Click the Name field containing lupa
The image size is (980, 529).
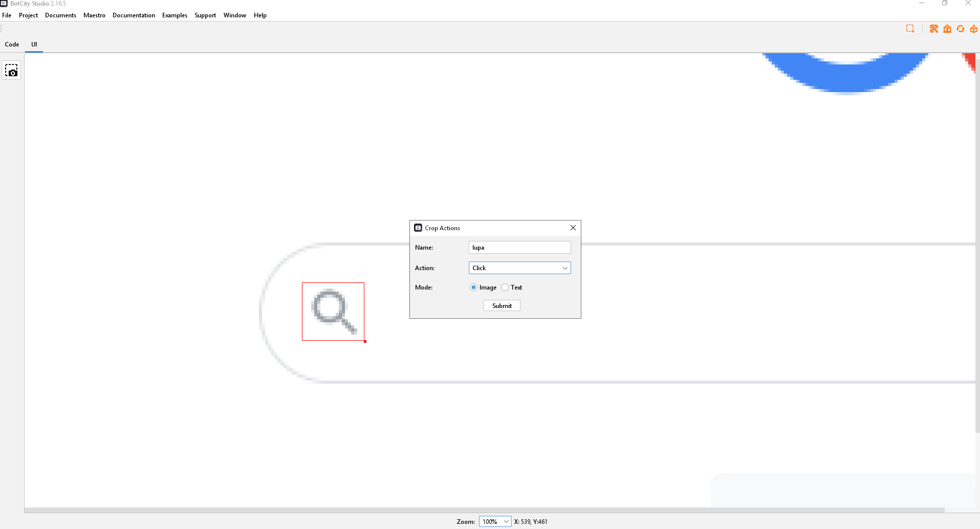pyautogui.click(x=519, y=248)
